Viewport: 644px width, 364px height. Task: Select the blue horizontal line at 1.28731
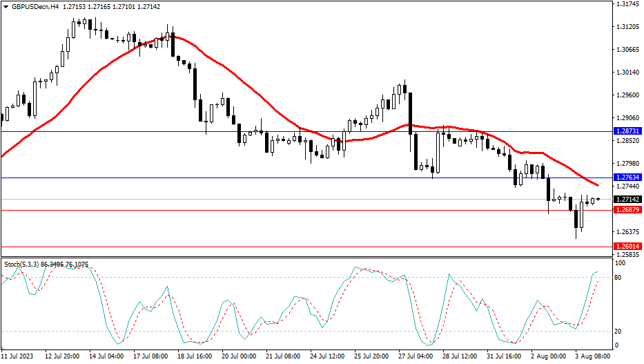pyautogui.click(x=207, y=131)
